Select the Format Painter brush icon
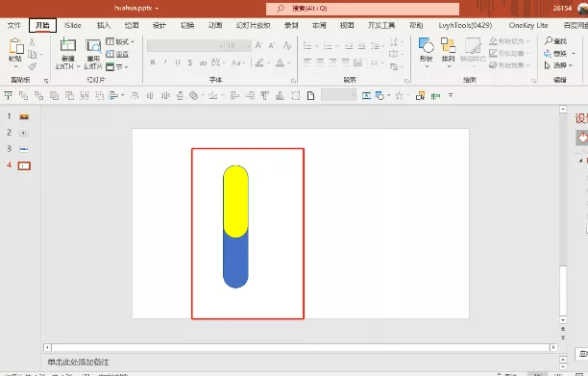 (33, 66)
